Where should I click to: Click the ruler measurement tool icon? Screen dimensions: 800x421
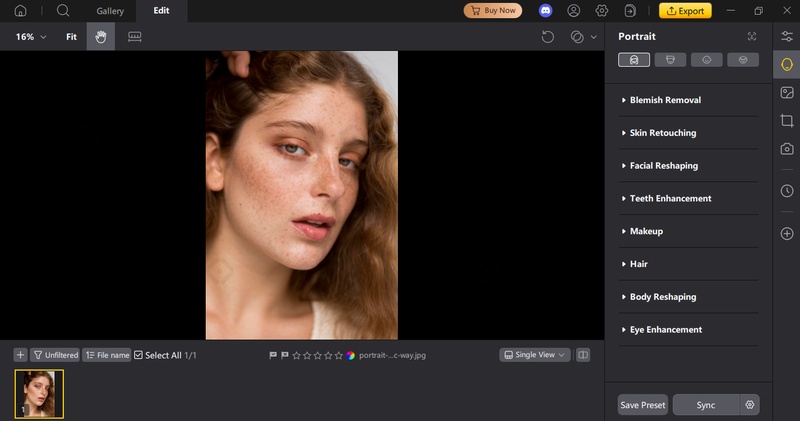tap(135, 37)
